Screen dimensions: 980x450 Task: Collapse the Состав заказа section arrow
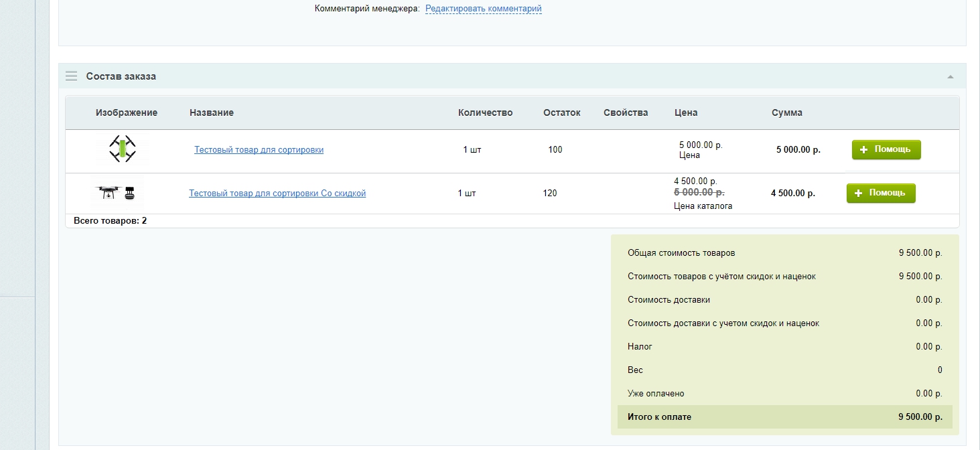[x=950, y=77]
